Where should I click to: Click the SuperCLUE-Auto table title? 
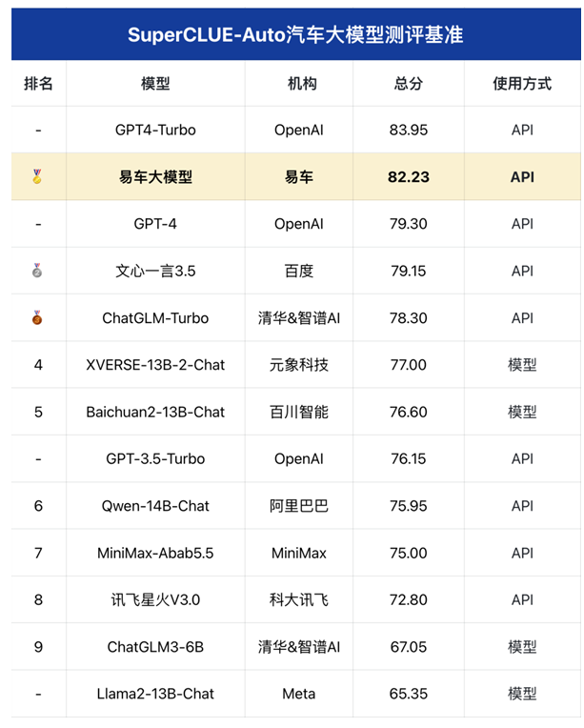pyautogui.click(x=295, y=35)
